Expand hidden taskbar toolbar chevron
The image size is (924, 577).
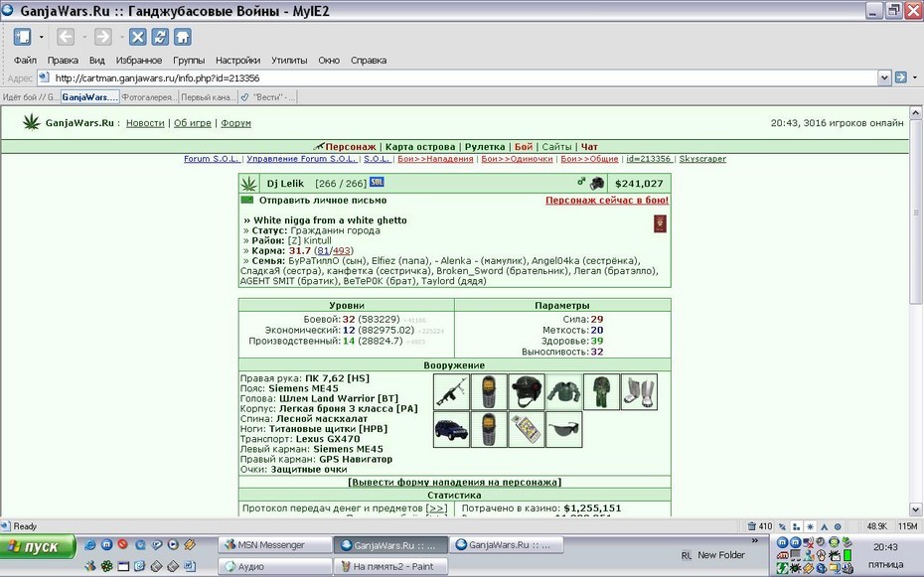click(755, 540)
